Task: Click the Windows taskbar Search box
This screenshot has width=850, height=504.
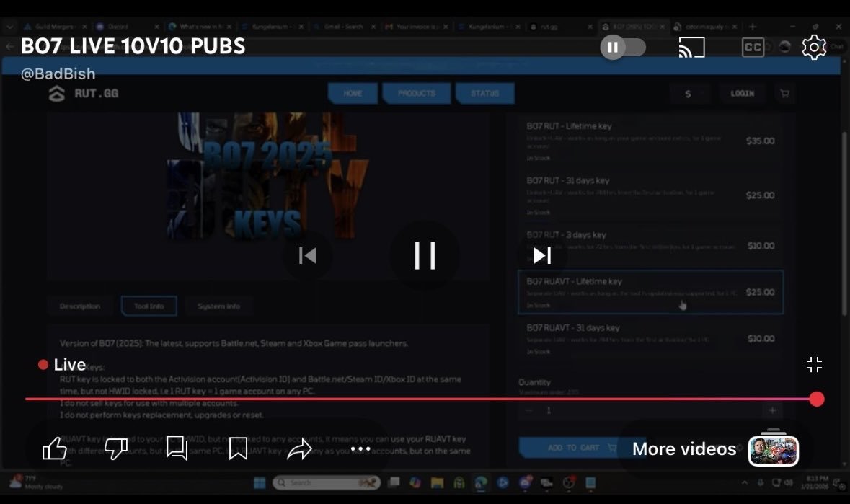Action: pyautogui.click(x=327, y=482)
